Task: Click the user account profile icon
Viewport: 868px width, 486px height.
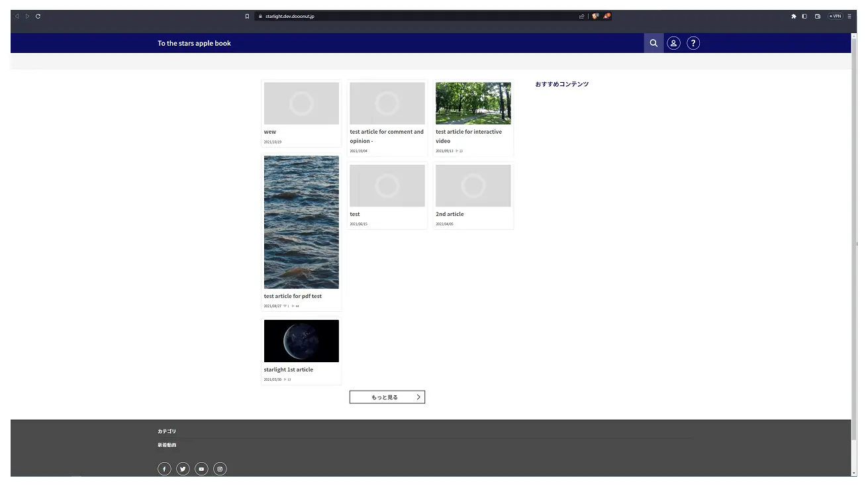Action: 673,43
